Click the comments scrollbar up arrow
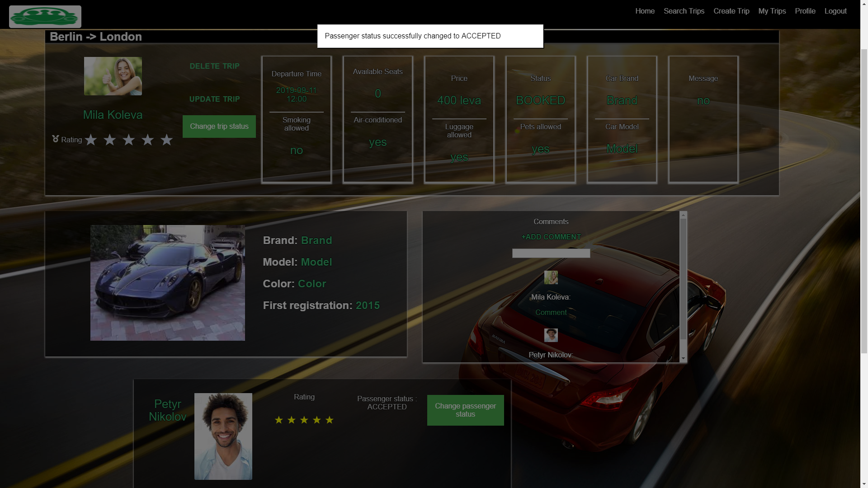The width and height of the screenshot is (868, 488). [x=683, y=216]
